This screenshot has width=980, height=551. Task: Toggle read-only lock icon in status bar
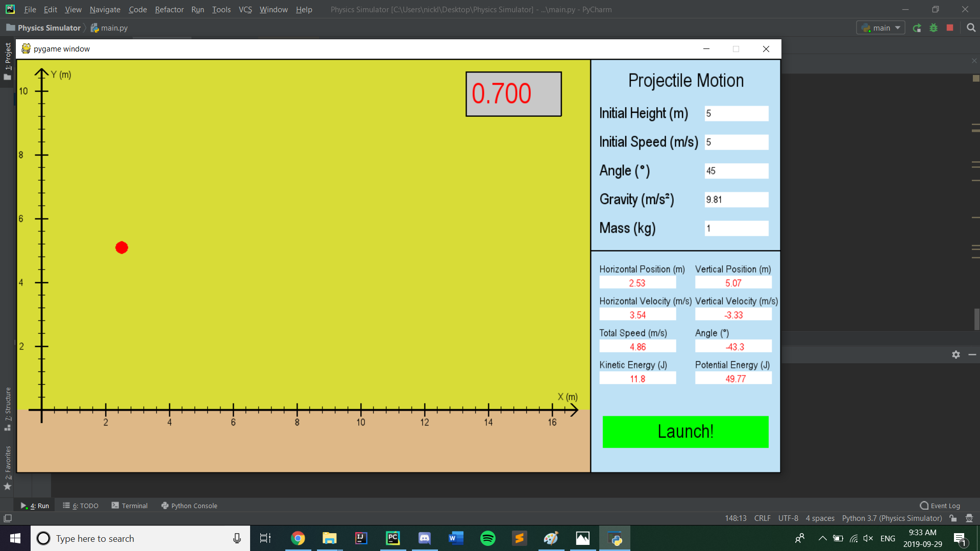953,518
